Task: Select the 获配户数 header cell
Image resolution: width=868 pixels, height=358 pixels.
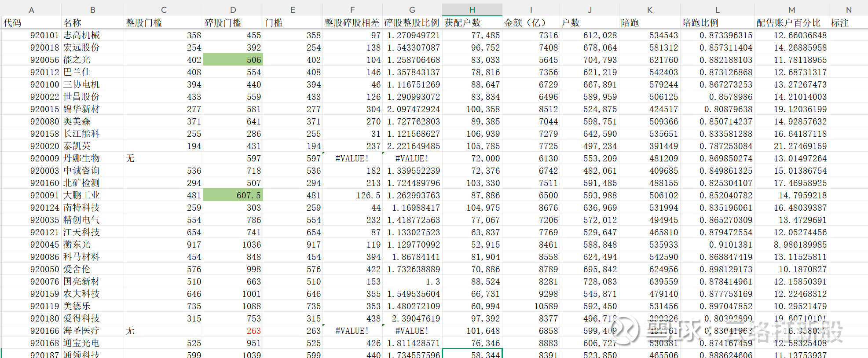Action: [472, 23]
